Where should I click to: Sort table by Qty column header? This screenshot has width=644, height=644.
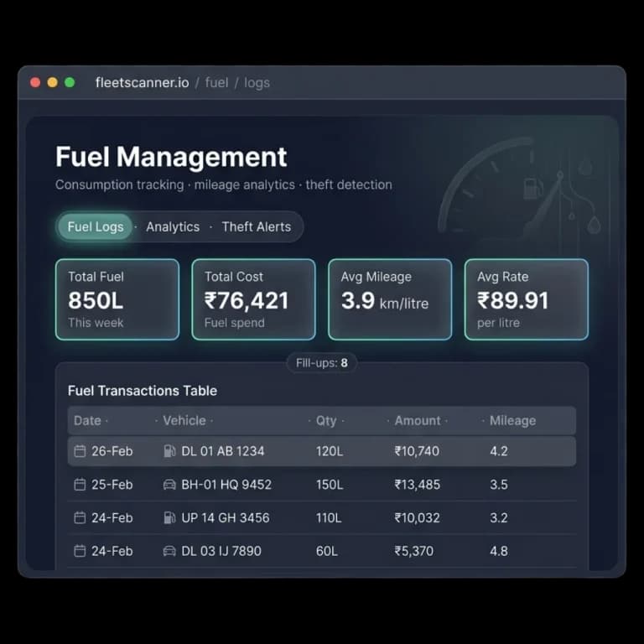(x=326, y=421)
